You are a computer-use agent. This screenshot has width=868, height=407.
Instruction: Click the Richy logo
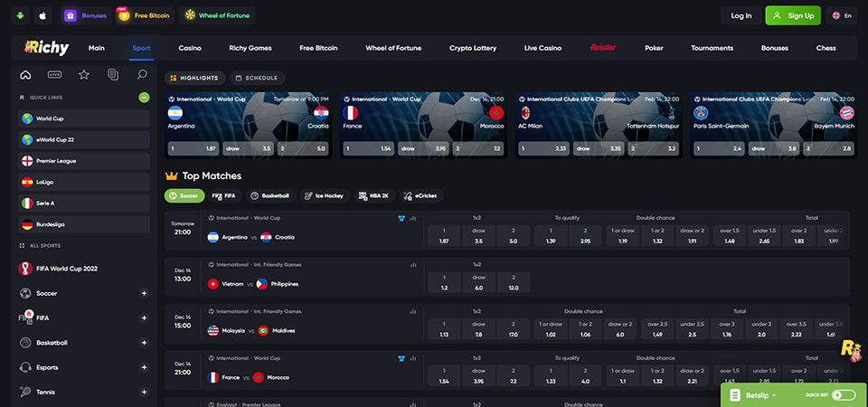pyautogui.click(x=46, y=48)
